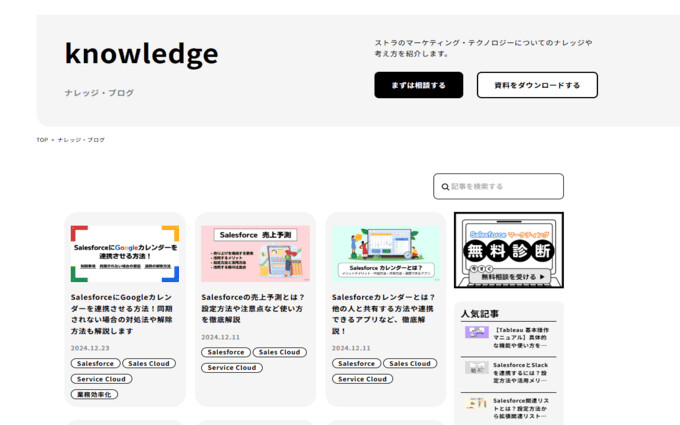Select the 業務効率化 tag

pos(94,395)
